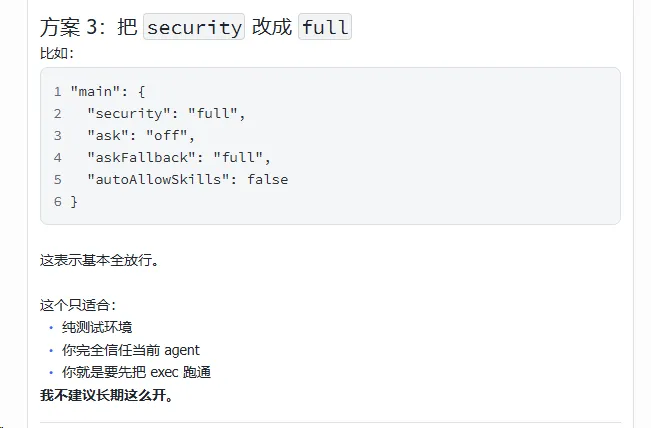Click the text 这个只适合
651x428 pixels.
[x=78, y=305]
